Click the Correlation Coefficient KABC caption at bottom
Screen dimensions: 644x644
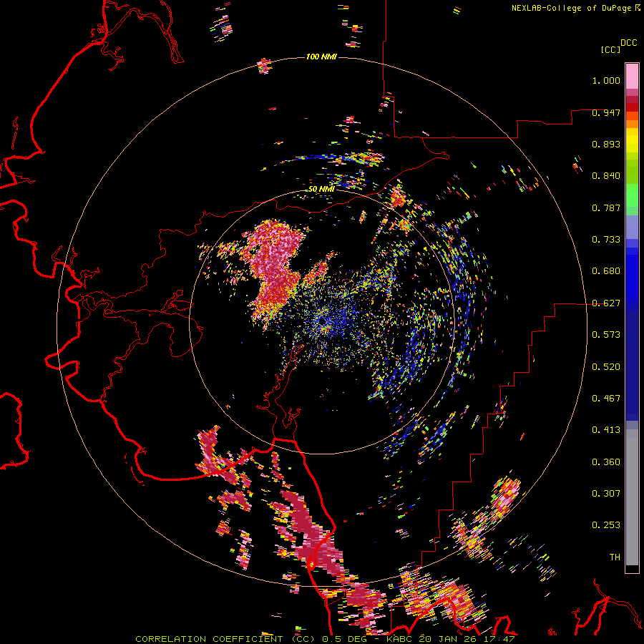(325, 639)
